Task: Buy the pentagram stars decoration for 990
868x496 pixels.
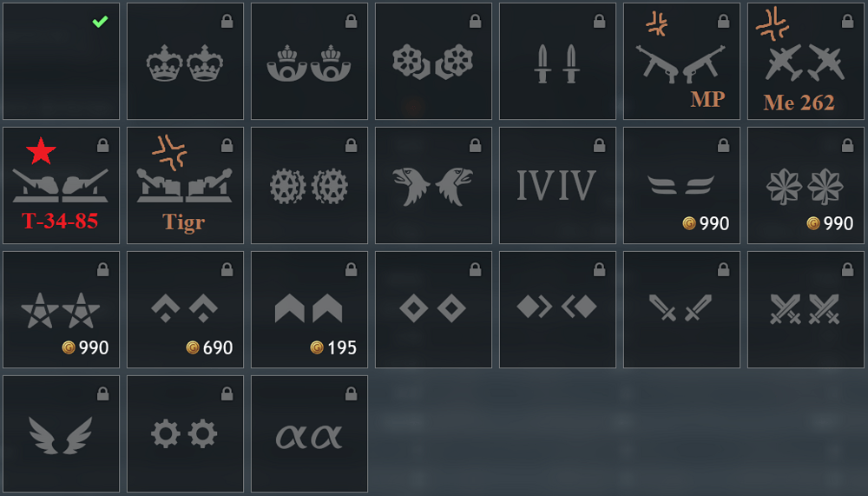Action: (x=61, y=309)
